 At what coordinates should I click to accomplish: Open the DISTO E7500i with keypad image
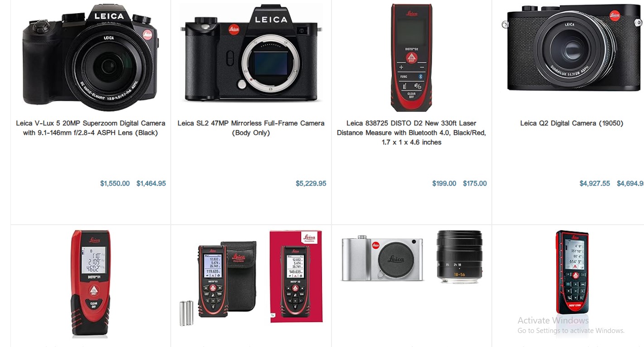point(572,273)
